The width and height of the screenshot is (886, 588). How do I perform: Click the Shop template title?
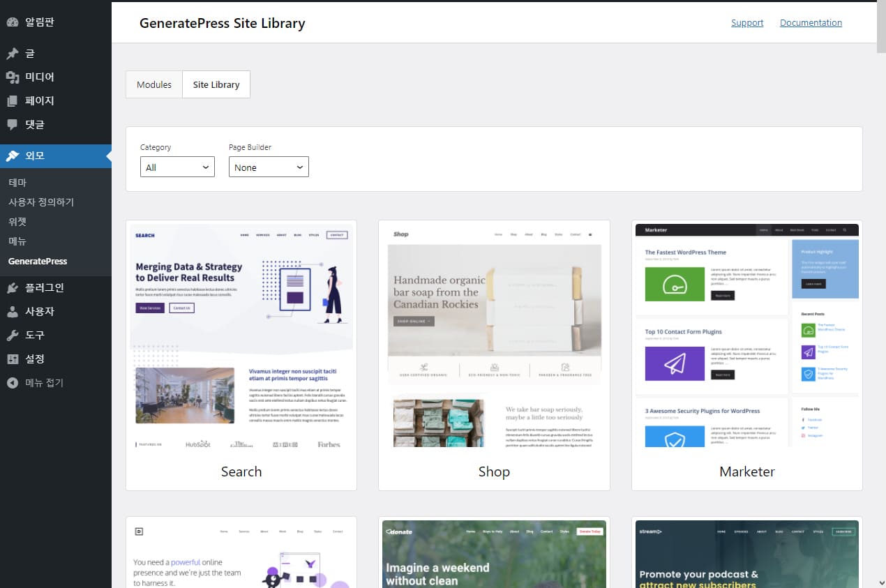(x=494, y=472)
